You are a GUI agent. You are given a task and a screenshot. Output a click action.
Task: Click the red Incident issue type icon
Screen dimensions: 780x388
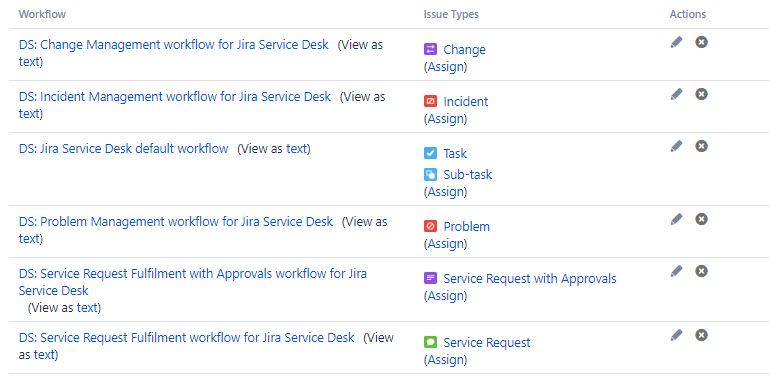pos(430,101)
